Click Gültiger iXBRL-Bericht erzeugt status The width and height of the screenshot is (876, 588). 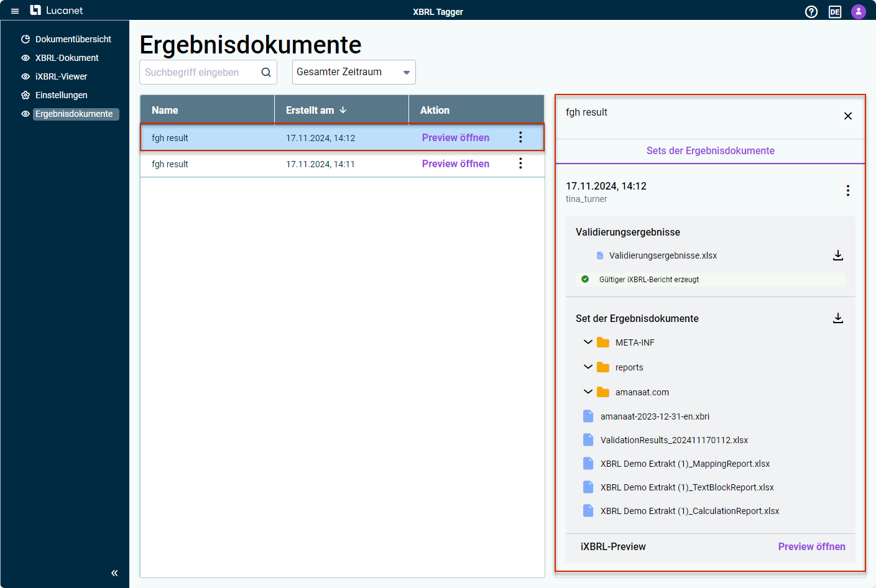(648, 280)
